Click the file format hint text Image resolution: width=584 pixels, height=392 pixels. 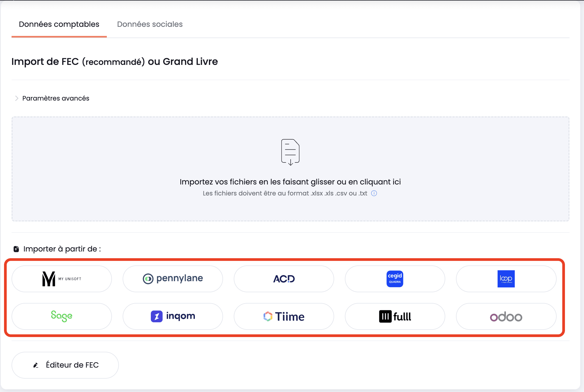coord(285,193)
